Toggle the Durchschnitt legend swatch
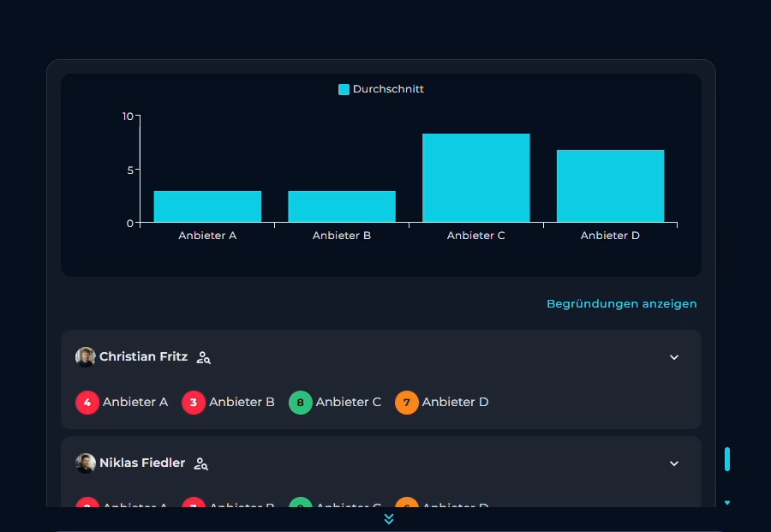Viewport: 771px width, 532px height. point(344,89)
